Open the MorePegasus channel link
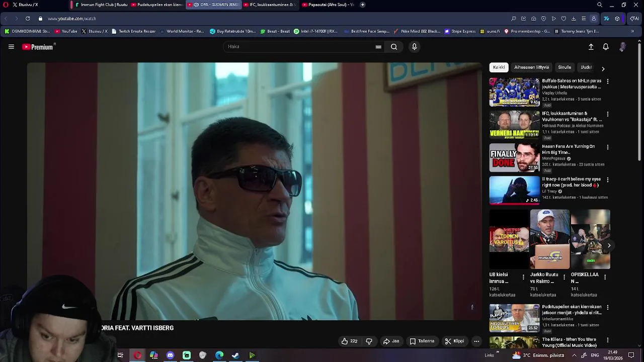The height and width of the screenshot is (362, 644). (554, 158)
